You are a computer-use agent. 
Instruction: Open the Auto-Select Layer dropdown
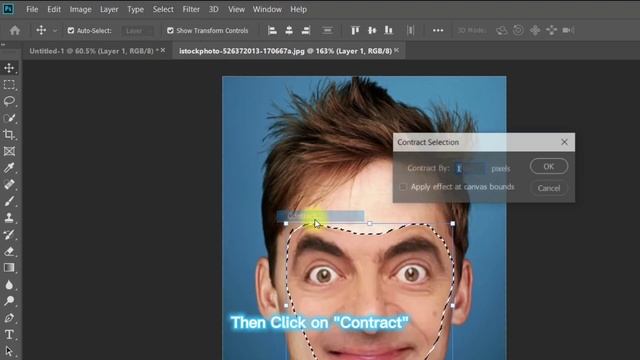138,31
